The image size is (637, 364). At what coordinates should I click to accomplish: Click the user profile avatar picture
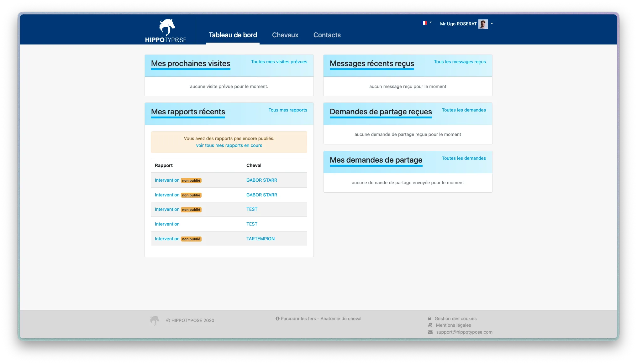click(483, 24)
